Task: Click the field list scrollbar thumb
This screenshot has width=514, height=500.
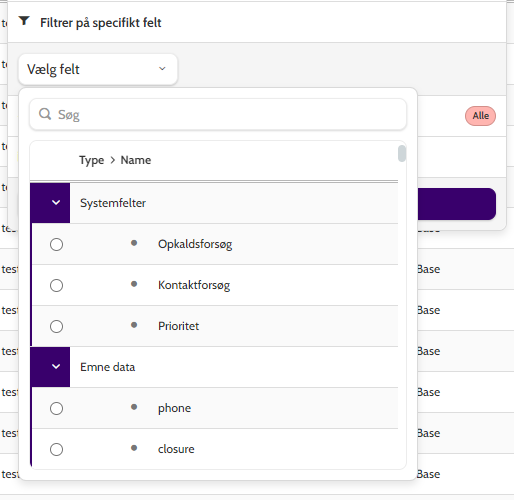Action: [x=402, y=153]
